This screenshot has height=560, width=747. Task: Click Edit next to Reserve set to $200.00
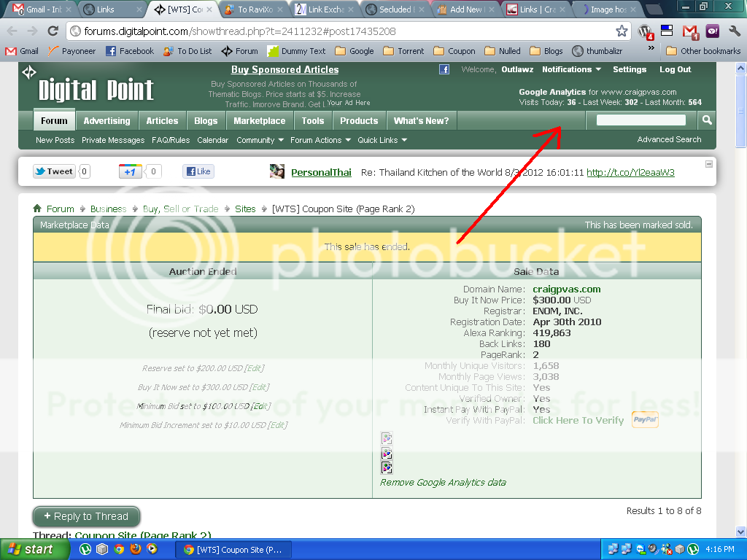pyautogui.click(x=255, y=368)
